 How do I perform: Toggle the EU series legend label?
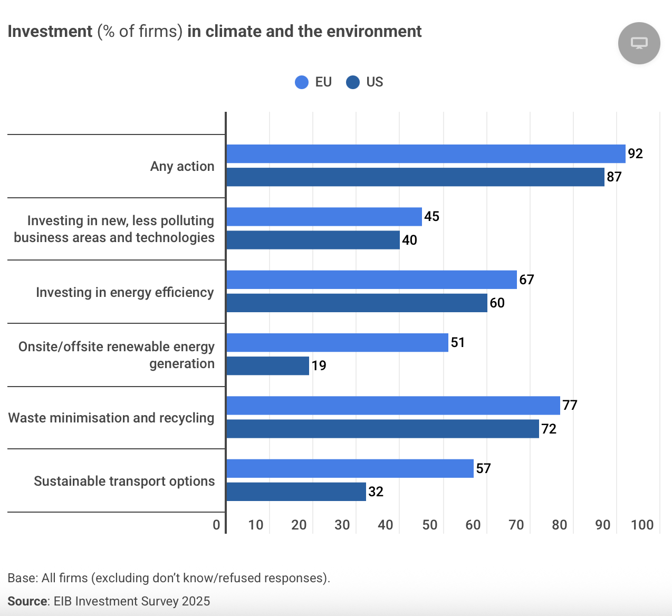pos(323,82)
